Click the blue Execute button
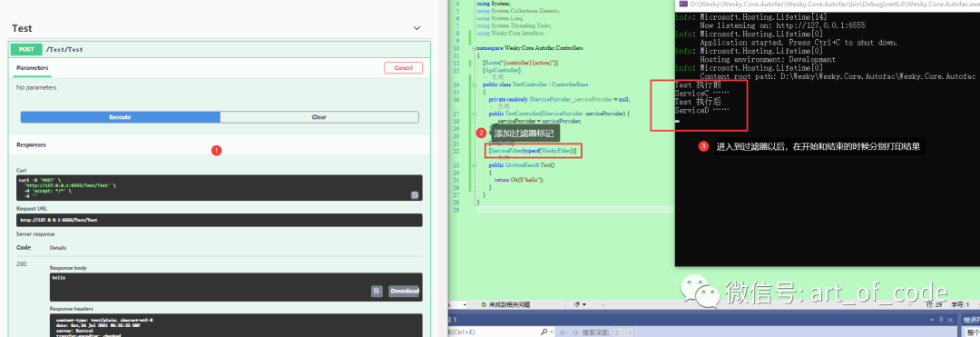 point(120,117)
